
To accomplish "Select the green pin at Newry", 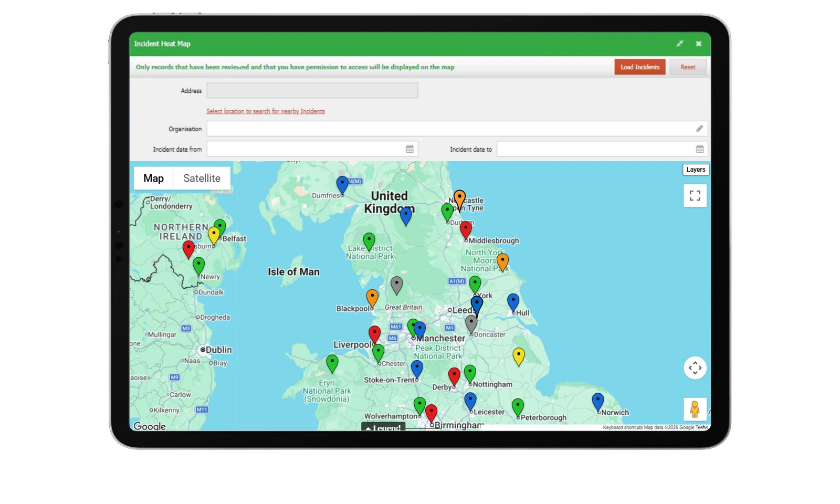I will tap(198, 267).
